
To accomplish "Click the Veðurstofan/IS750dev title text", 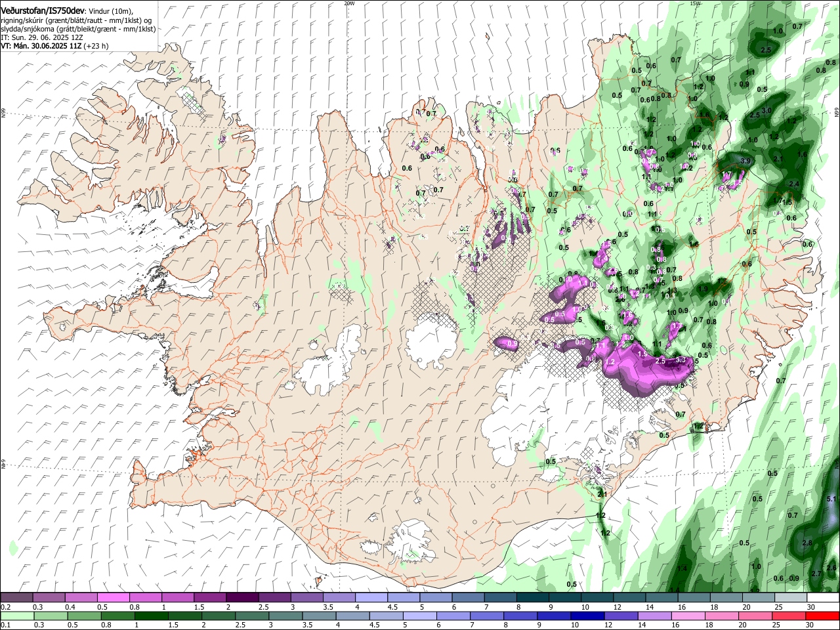I will [42, 10].
